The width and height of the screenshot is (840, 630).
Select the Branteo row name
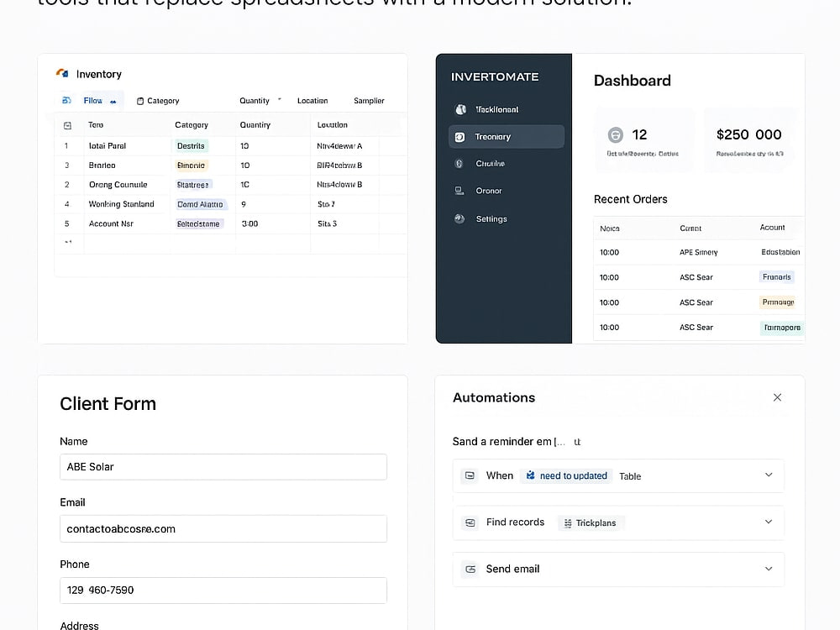[102, 165]
